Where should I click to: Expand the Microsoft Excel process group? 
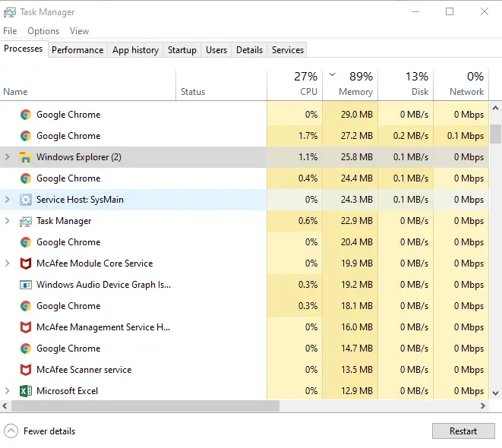click(x=8, y=391)
